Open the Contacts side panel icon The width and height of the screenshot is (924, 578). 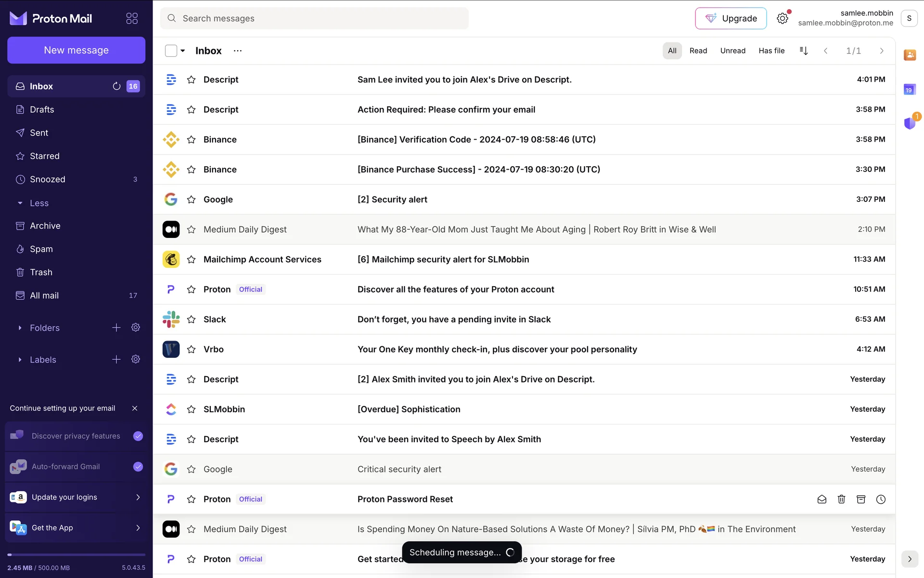tap(910, 55)
